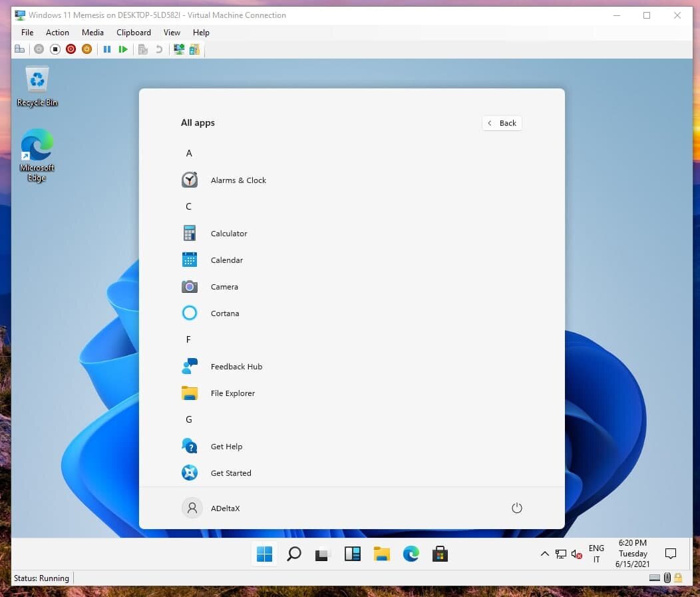Click the grayed Start VM toolbar icon
Screen dimensions: 700x597
click(x=39, y=49)
